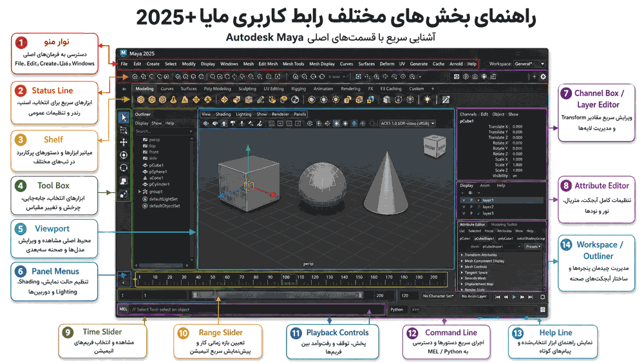Open the status line settings gear
Screen dimensions: 644x363
tap(543, 77)
